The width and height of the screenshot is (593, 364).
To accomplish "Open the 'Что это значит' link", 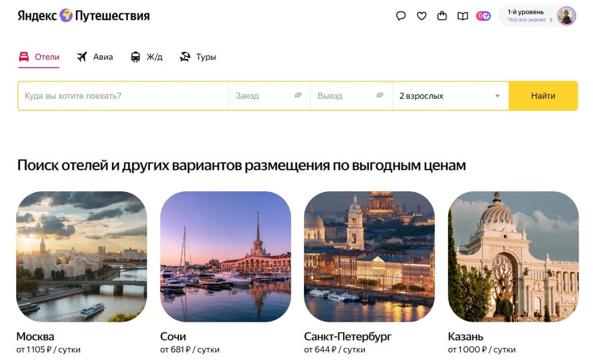I will (530, 20).
